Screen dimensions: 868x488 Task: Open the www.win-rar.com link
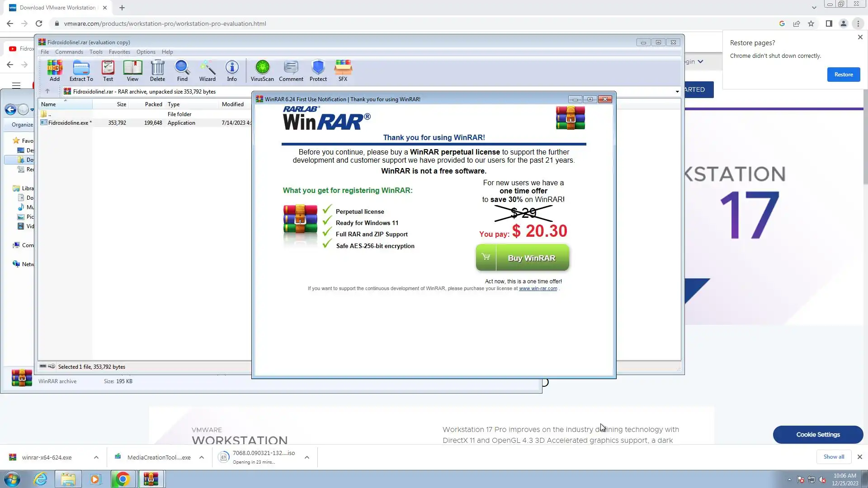538,289
